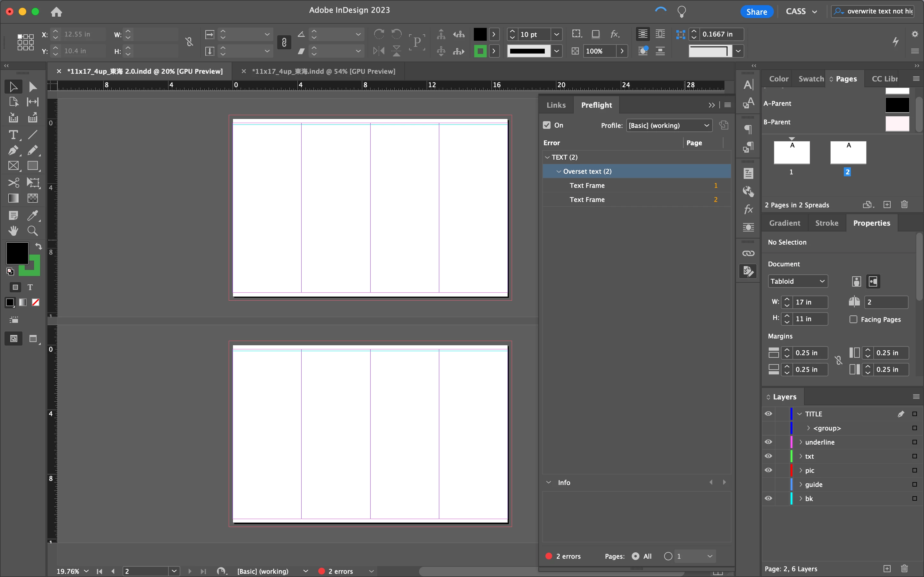Click the Share button
924x577 pixels.
click(x=757, y=12)
